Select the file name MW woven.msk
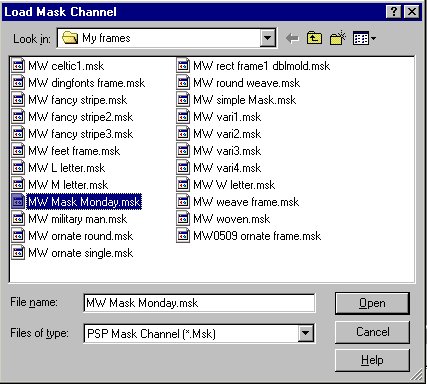 [x=231, y=219]
